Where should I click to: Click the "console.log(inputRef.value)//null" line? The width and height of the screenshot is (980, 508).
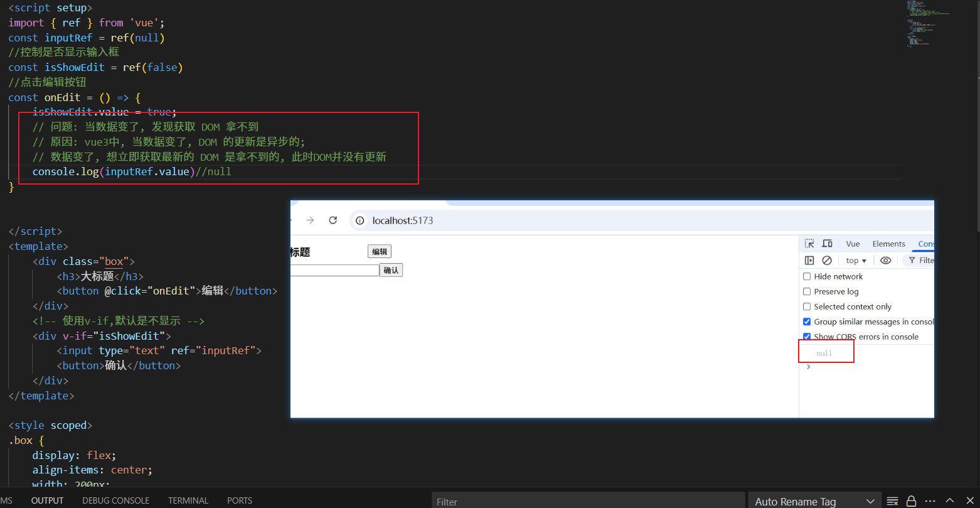click(132, 171)
